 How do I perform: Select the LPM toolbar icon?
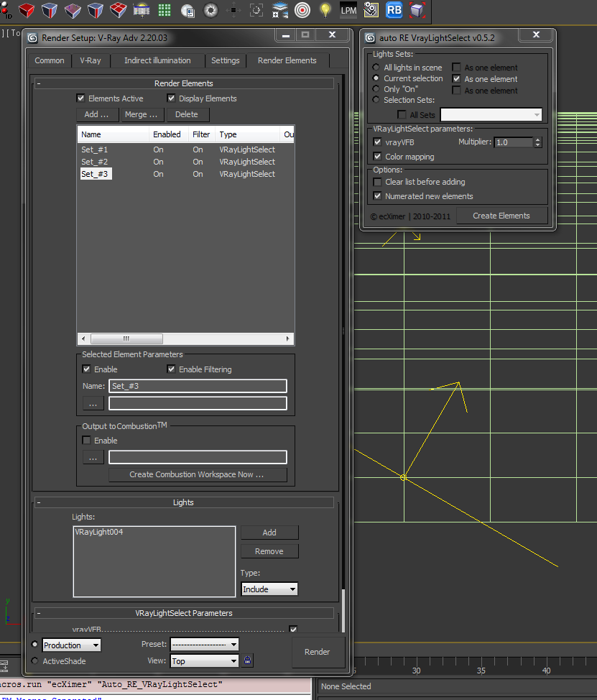tap(348, 10)
